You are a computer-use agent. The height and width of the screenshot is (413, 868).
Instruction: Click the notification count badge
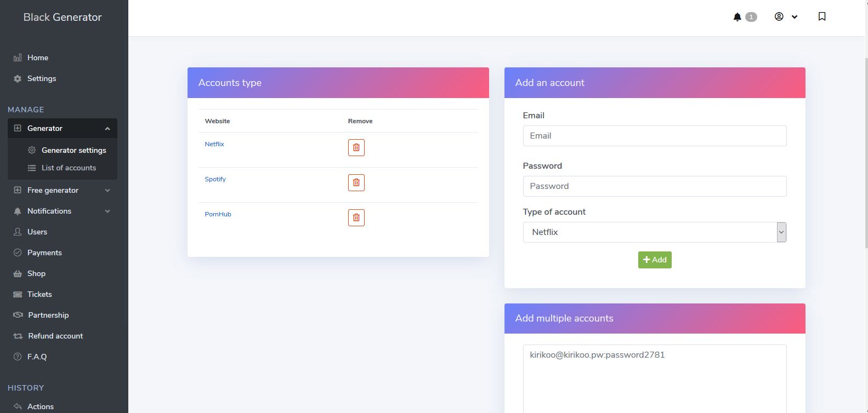point(751,16)
